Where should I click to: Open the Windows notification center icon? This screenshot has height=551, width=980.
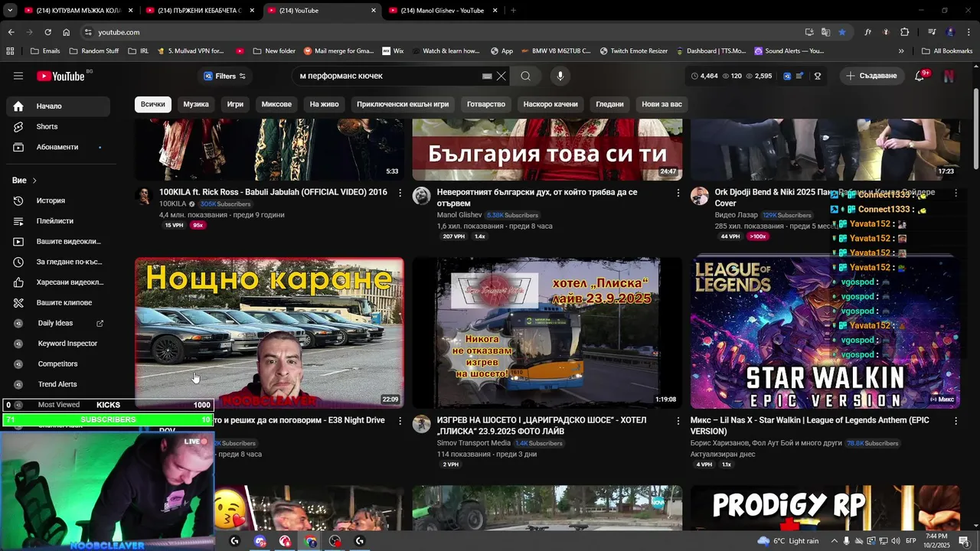964,541
